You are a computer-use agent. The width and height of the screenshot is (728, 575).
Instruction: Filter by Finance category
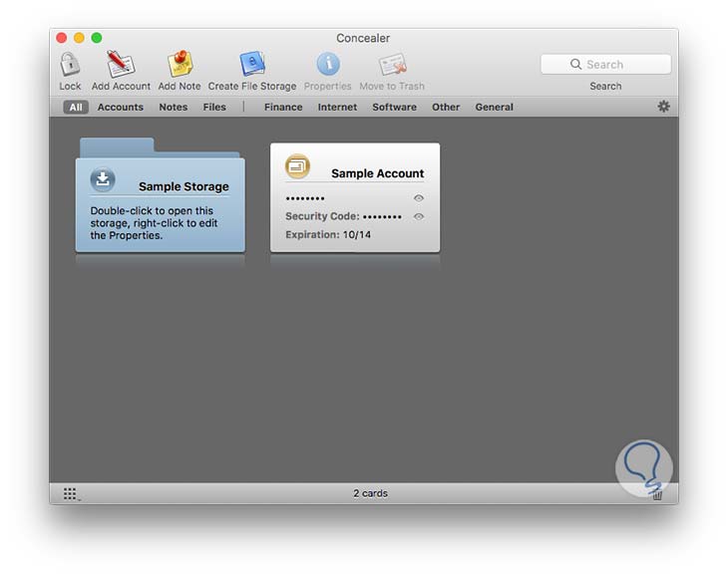point(283,108)
